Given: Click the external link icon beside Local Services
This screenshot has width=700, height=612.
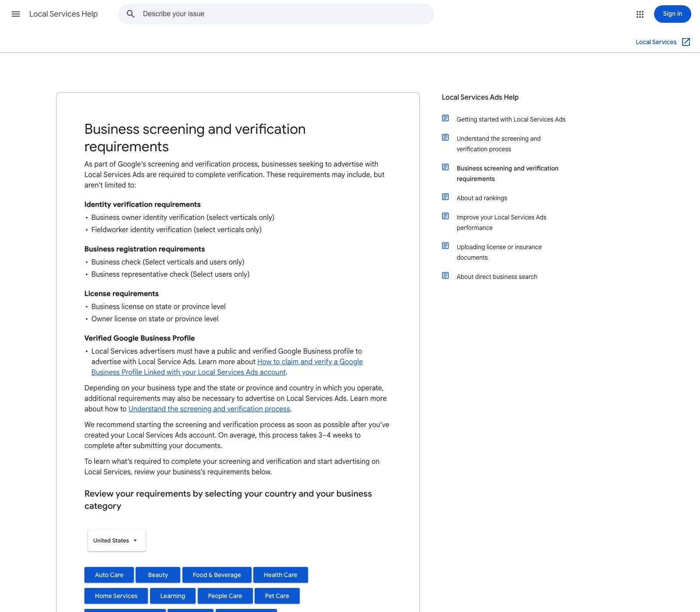Looking at the screenshot, I should point(686,42).
